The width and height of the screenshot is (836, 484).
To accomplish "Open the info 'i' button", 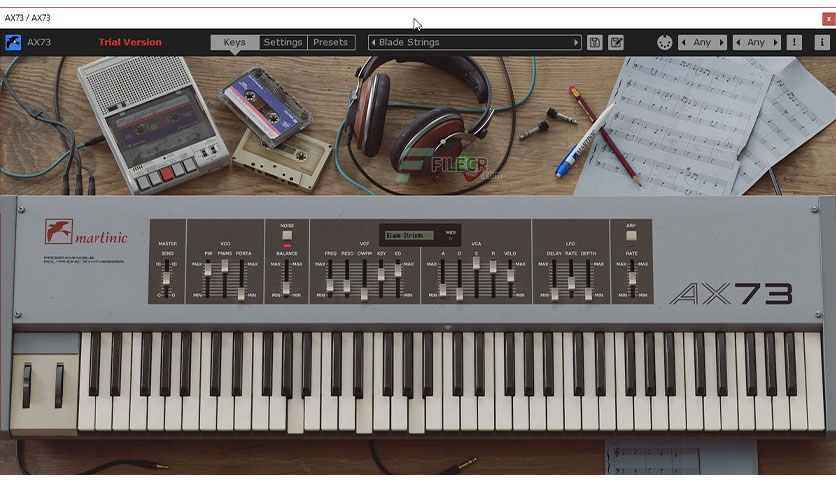I will (x=822, y=42).
